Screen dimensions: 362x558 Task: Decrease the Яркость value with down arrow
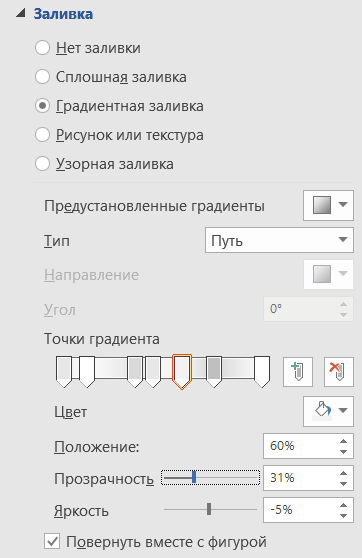pyautogui.click(x=343, y=515)
